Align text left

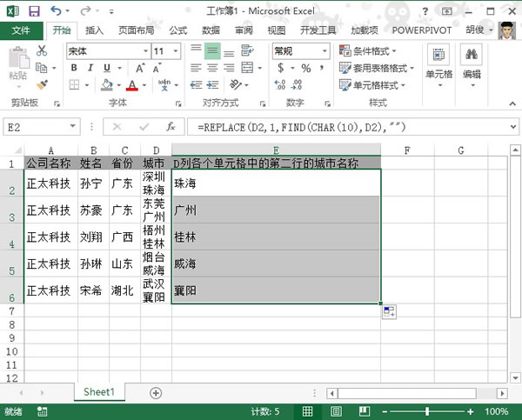point(196,68)
